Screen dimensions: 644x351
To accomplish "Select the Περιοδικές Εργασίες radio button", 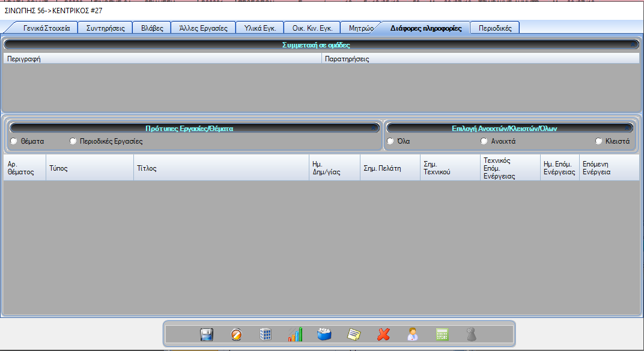I will 73,141.
